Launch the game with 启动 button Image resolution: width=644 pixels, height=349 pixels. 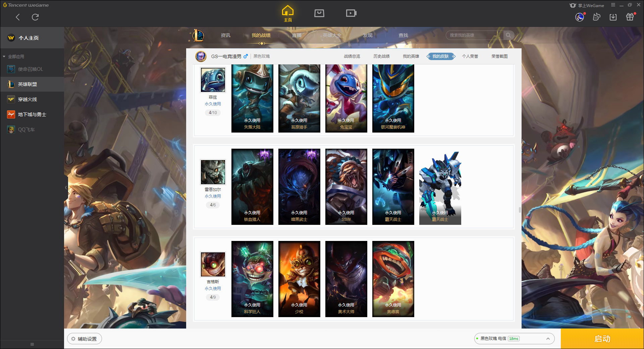(602, 339)
